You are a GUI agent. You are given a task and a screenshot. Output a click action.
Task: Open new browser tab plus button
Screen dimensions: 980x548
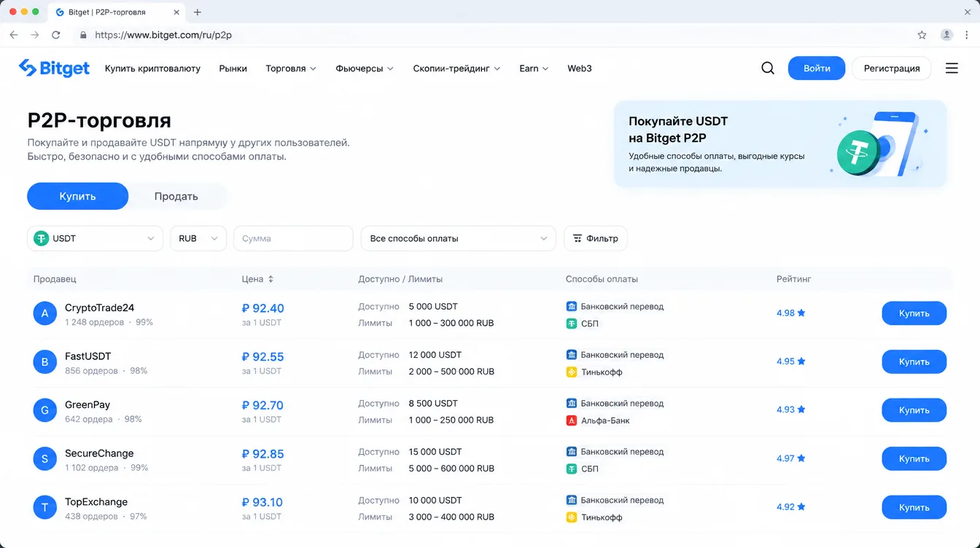coord(197,12)
